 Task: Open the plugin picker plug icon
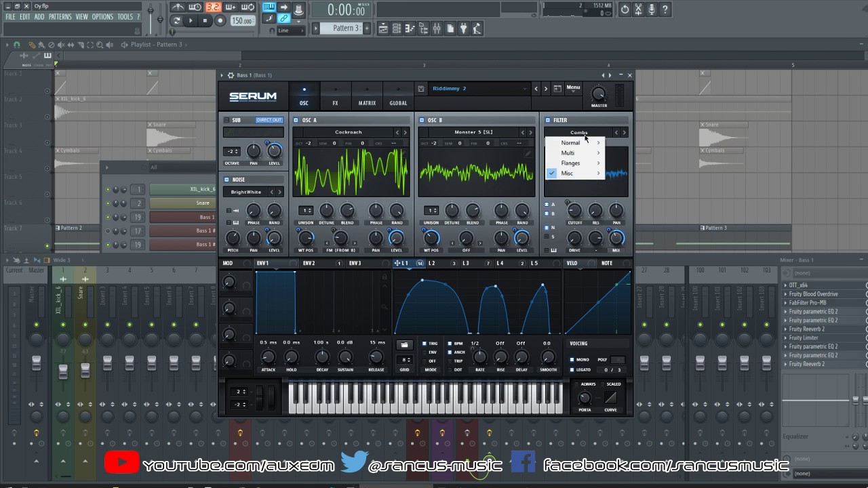point(464,28)
